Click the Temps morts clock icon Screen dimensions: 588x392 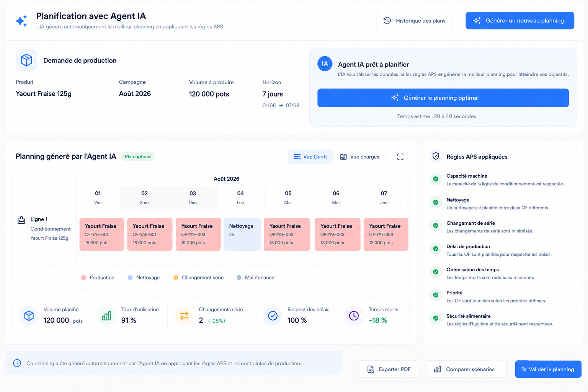coord(354,316)
